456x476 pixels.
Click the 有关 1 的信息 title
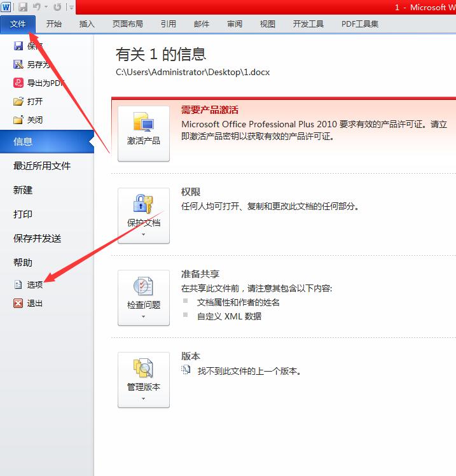tap(161, 54)
